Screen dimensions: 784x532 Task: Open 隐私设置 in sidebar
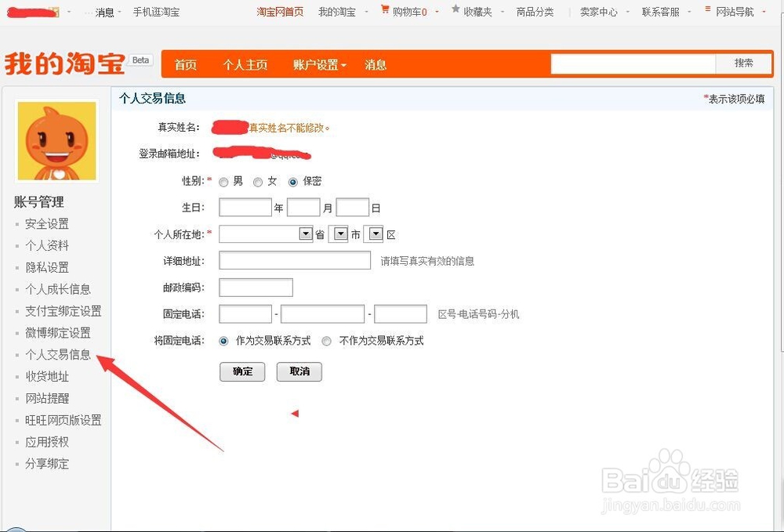47,267
